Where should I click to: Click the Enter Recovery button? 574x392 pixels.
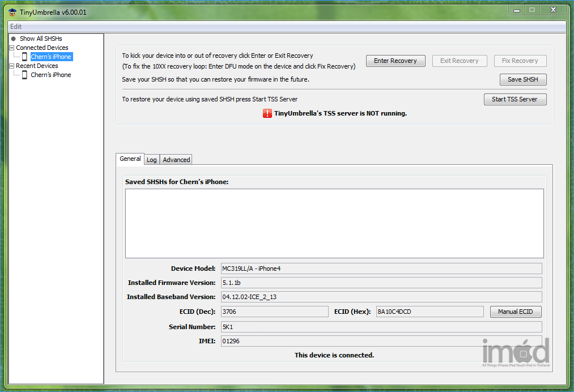click(396, 61)
